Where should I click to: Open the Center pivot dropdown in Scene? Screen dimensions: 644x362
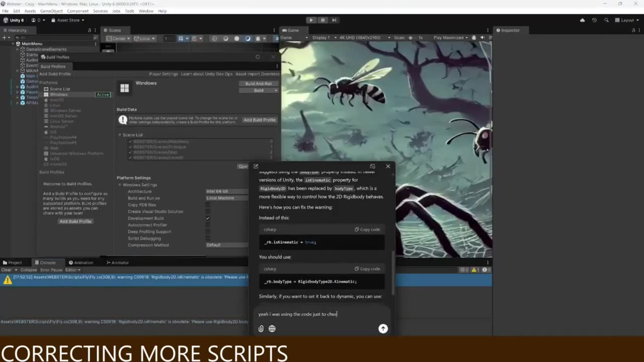tap(119, 38)
